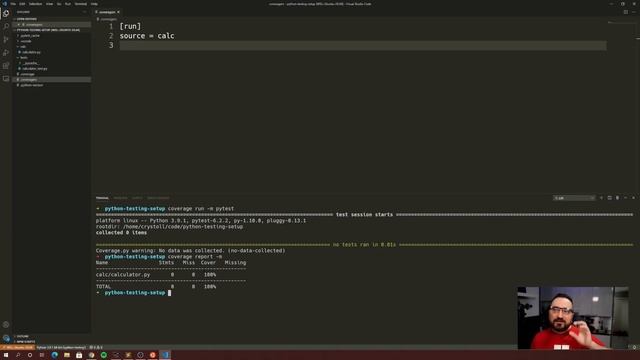
Task: Open the terminal shell selector dropdown
Action: [x=574, y=198]
